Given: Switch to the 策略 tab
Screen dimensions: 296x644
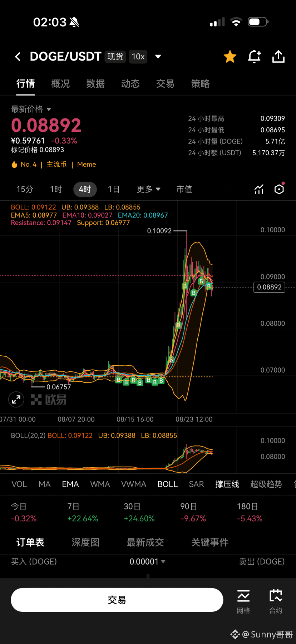Looking at the screenshot, I should [x=200, y=84].
